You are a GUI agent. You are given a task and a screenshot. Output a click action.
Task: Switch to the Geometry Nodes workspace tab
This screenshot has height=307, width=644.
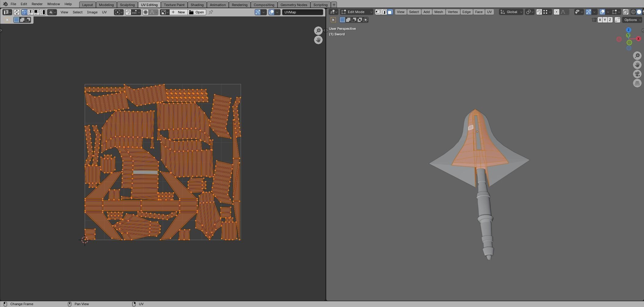tap(294, 5)
